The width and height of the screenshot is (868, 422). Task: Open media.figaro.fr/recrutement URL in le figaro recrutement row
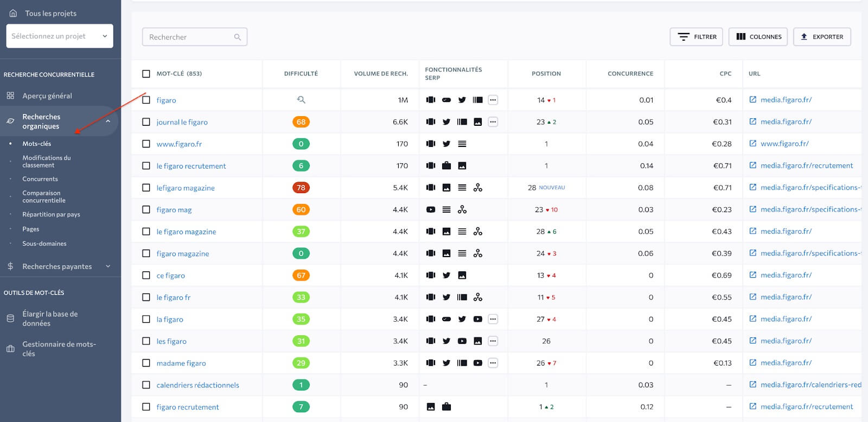pyautogui.click(x=807, y=165)
